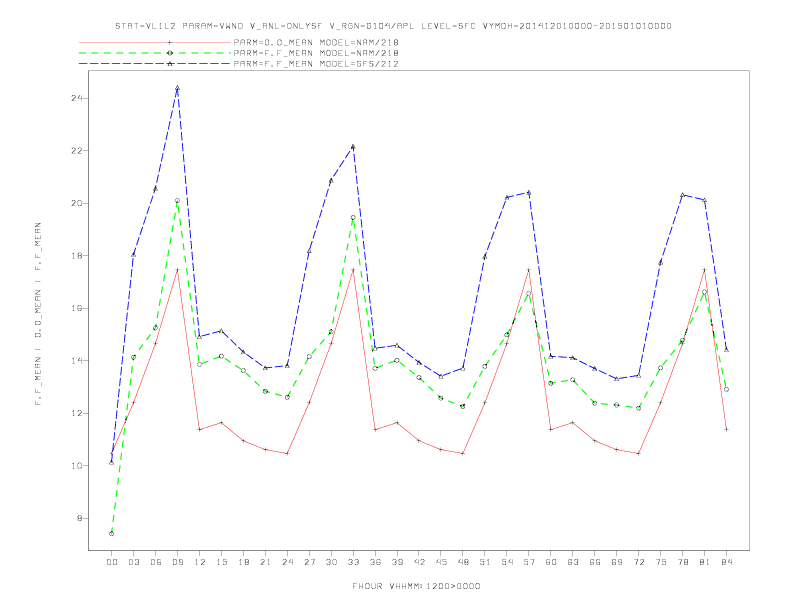The width and height of the screenshot is (792, 612).
Task: Click the vertical y-axis title F.F_MEAN | O.O_MEAN
Action: [38, 314]
